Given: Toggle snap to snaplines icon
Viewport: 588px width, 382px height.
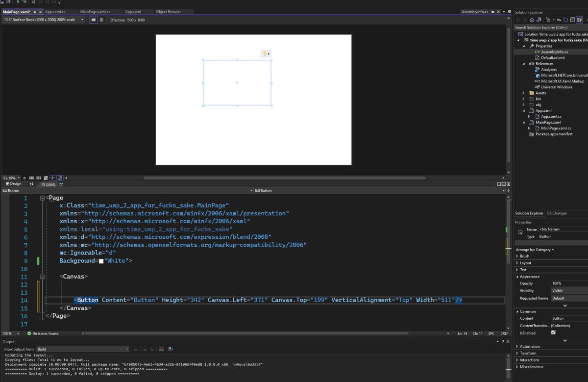Looking at the screenshot, I should tap(53, 178).
